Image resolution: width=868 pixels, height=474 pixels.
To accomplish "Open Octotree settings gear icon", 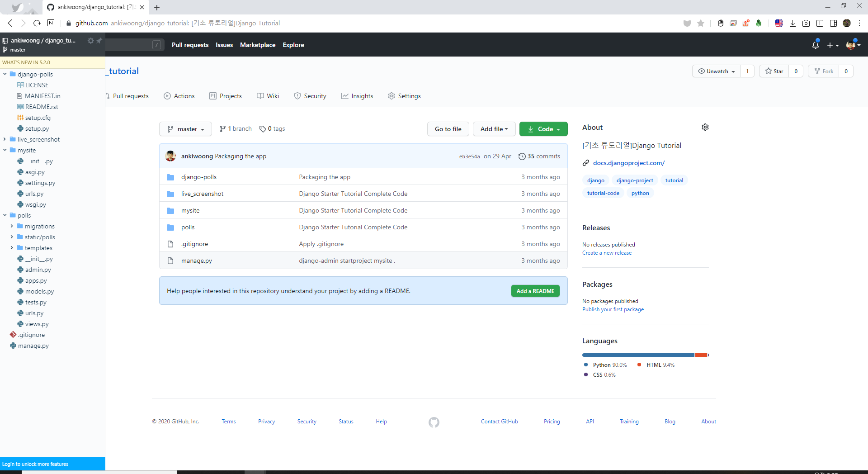I will pos(90,41).
